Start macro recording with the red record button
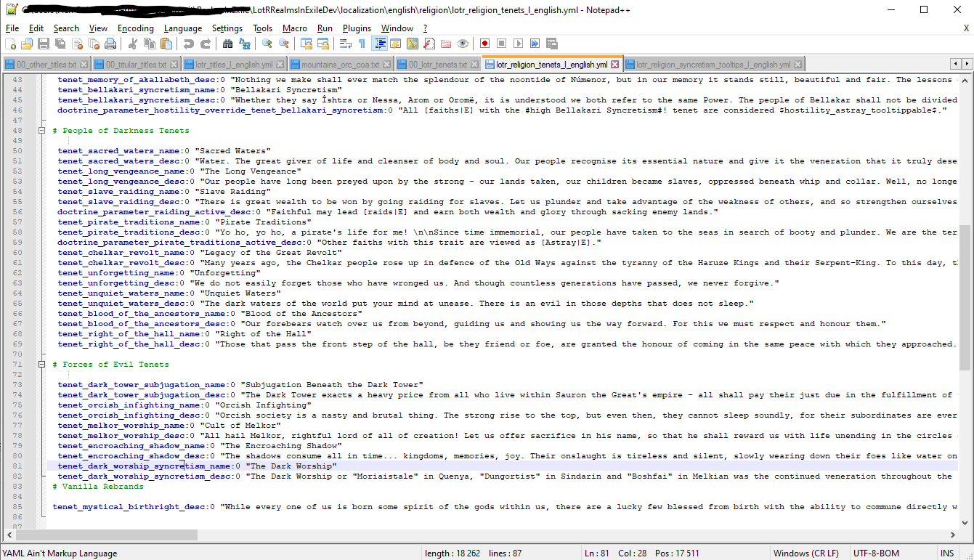This screenshot has height=560, width=974. (485, 44)
